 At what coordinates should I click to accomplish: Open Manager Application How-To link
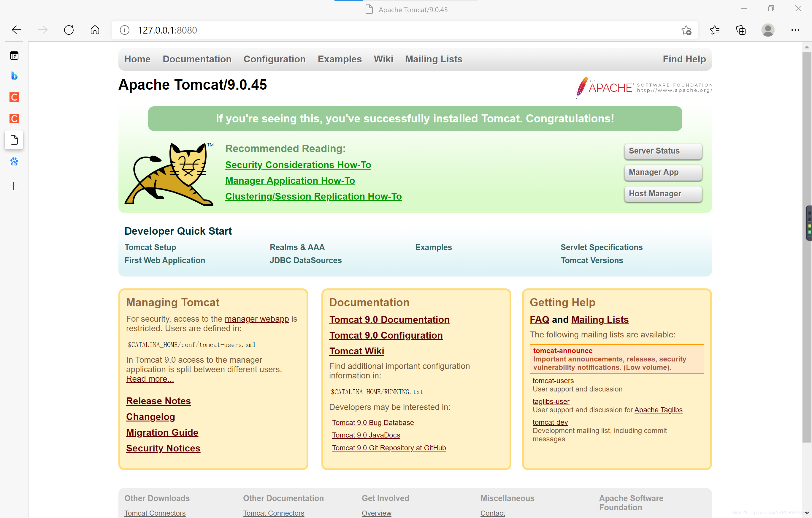[290, 181]
